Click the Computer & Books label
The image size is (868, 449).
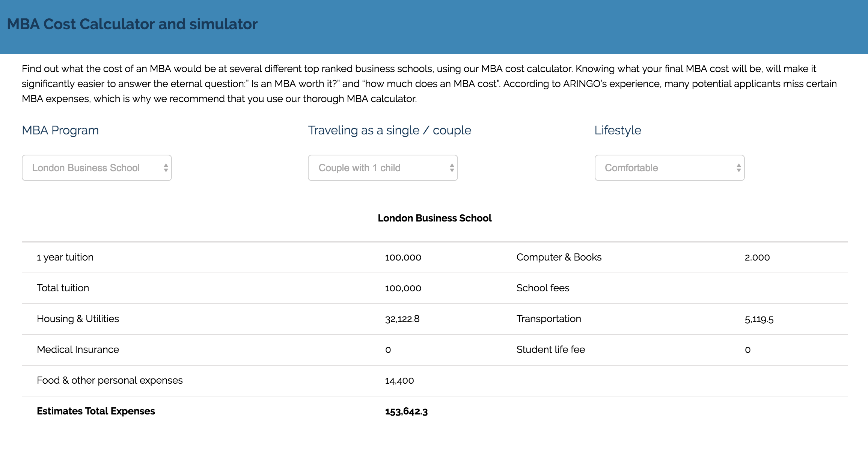(x=559, y=257)
